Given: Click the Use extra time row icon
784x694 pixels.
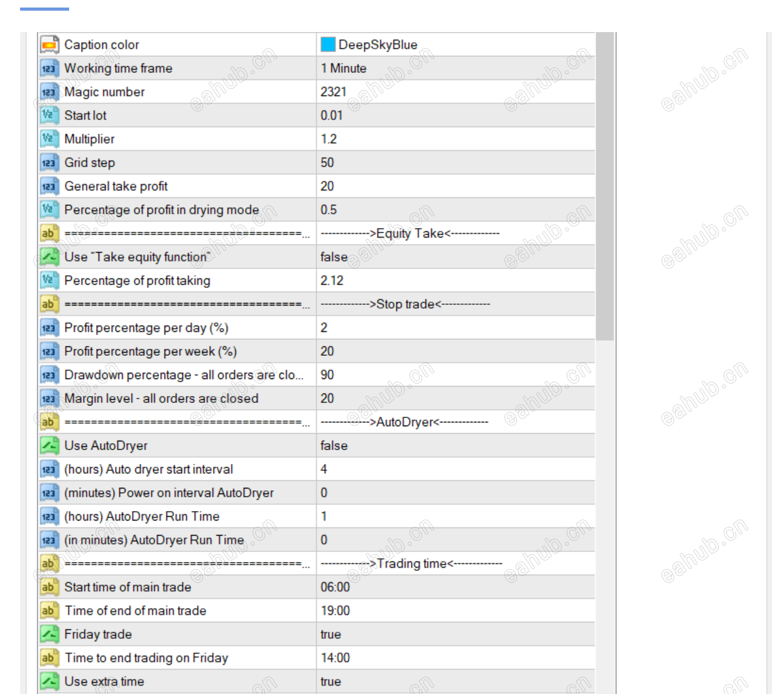Looking at the screenshot, I should pos(49,681).
